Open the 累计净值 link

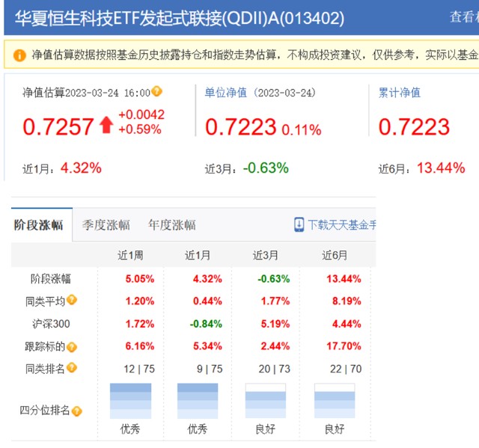point(400,93)
